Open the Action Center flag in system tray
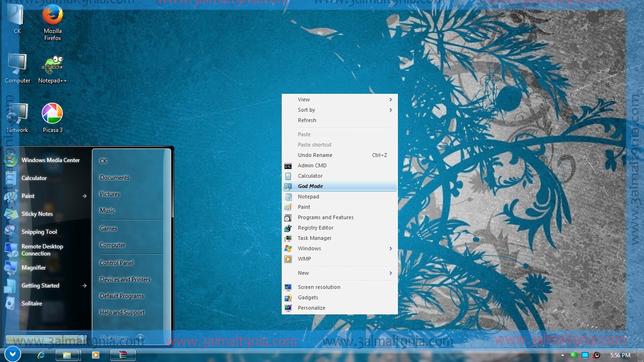The width and height of the screenshot is (644, 362). click(574, 355)
